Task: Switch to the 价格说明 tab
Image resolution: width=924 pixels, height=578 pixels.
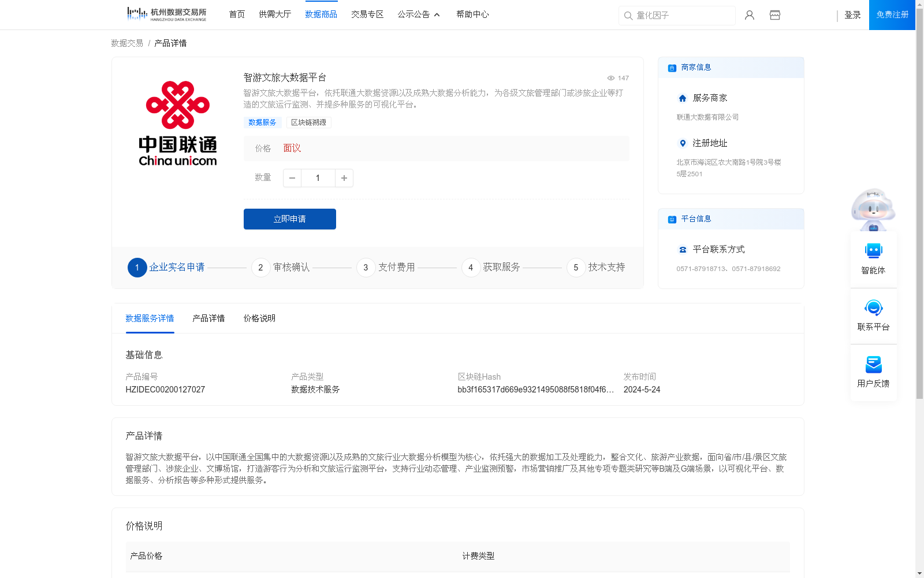Action: click(259, 318)
